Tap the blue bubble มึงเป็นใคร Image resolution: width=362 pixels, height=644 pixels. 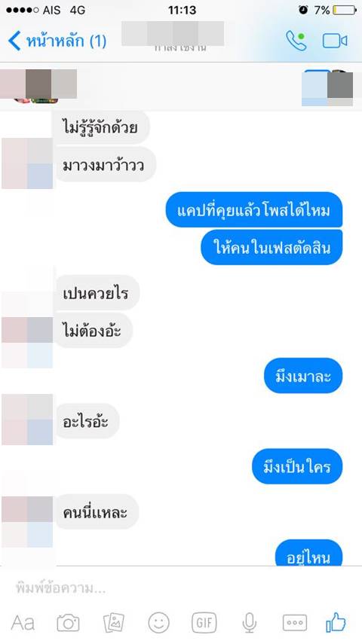coord(297,466)
